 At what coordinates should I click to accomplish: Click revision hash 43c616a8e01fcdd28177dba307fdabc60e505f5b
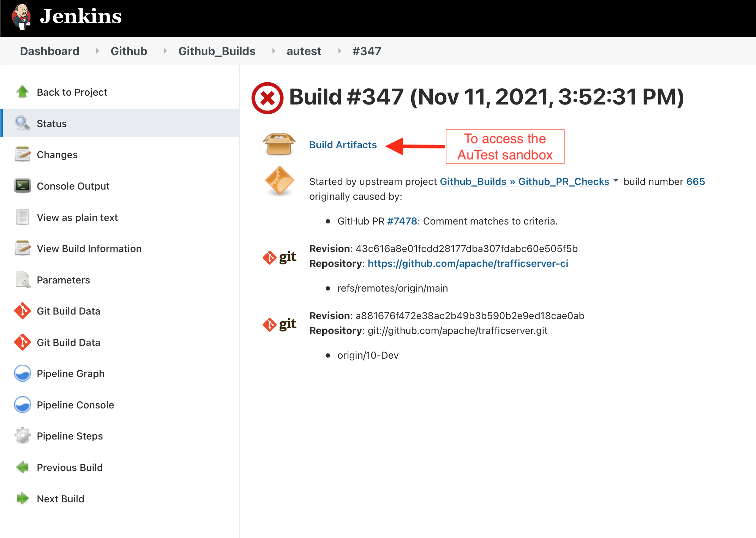click(x=466, y=249)
